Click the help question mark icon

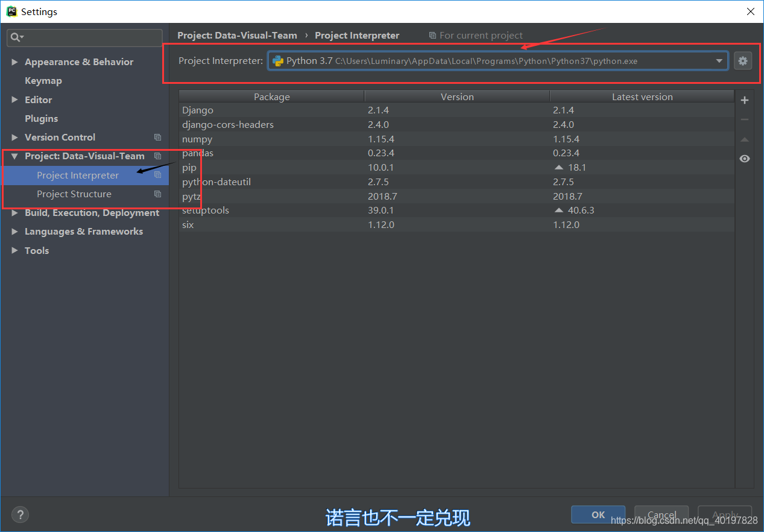(x=20, y=515)
